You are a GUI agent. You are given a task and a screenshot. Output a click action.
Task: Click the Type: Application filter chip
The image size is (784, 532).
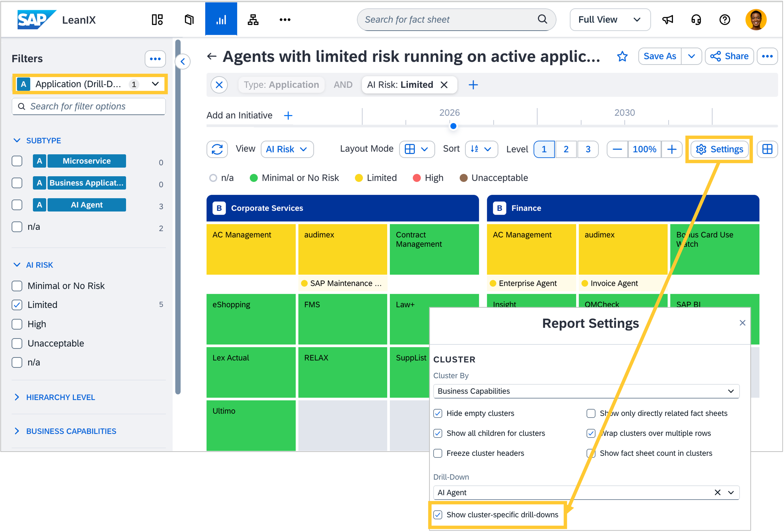[x=281, y=85]
